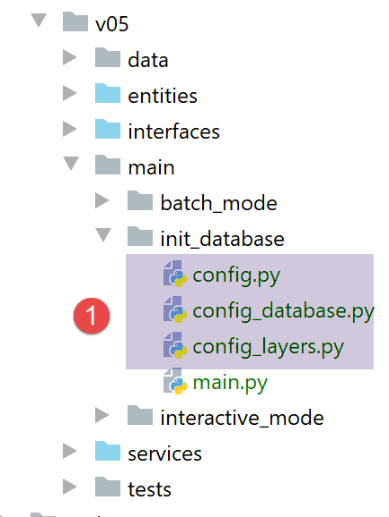Expand the entities folder arrow
Viewport: 389px width, 517px height.
pyautogui.click(x=70, y=93)
